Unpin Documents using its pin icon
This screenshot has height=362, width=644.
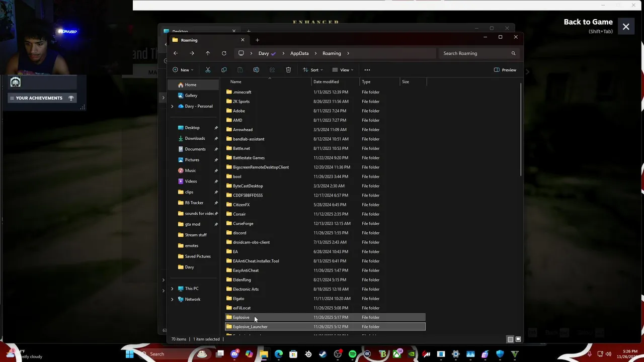(x=216, y=149)
